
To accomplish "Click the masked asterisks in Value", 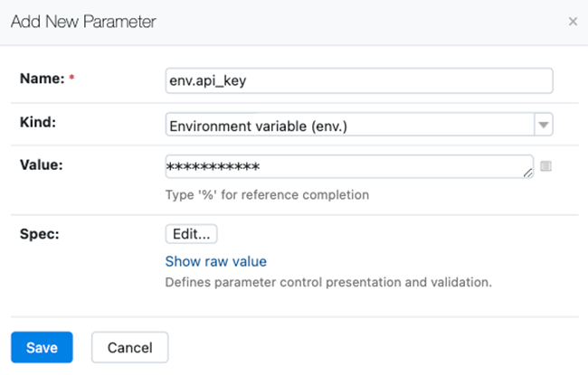I will pos(213,168).
